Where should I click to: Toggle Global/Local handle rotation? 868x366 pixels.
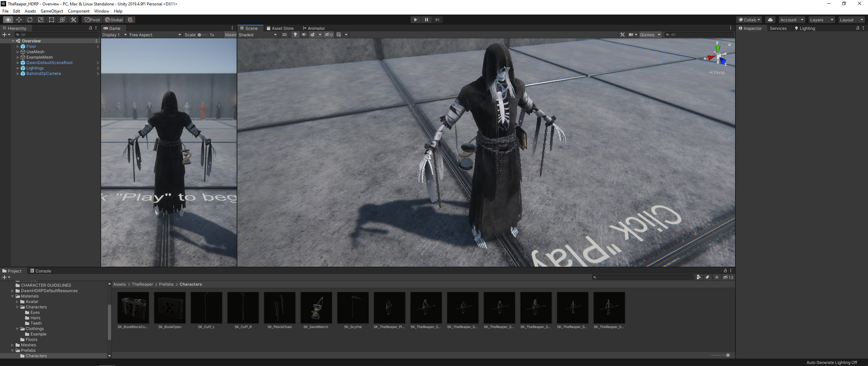(x=114, y=20)
